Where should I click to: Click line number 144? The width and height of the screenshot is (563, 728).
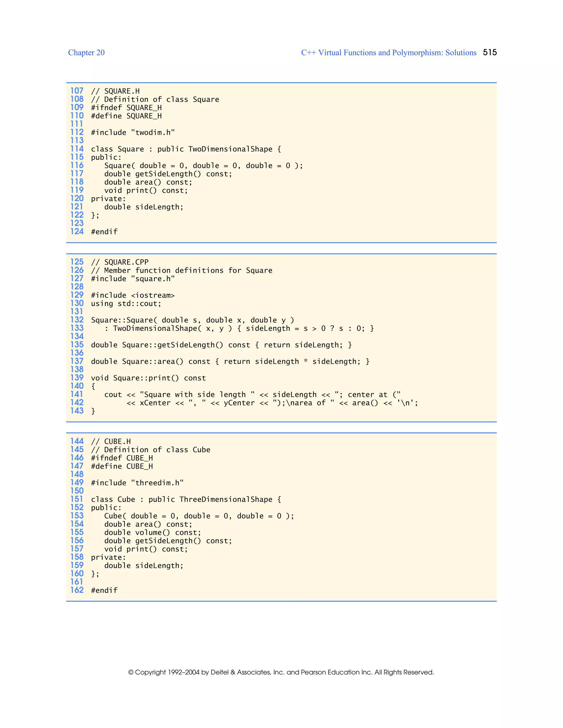[77, 441]
